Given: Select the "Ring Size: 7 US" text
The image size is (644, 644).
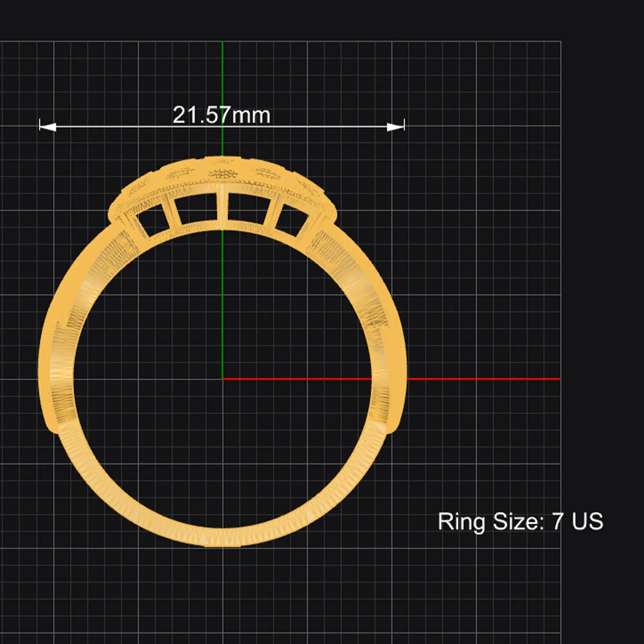Looking at the screenshot, I should [520, 521].
